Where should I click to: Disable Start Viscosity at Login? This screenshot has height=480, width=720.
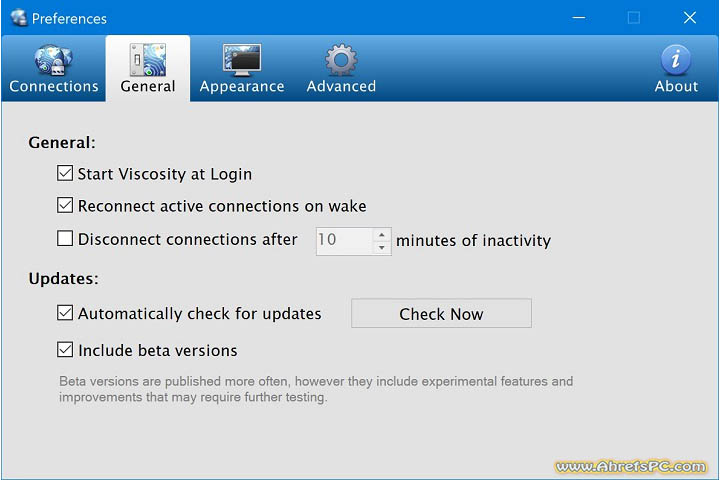(65, 173)
